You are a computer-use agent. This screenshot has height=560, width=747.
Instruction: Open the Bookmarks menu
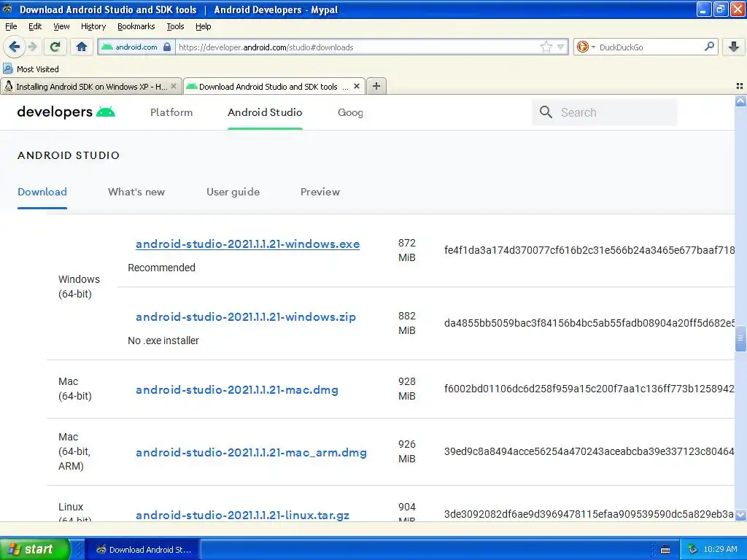click(x=136, y=26)
